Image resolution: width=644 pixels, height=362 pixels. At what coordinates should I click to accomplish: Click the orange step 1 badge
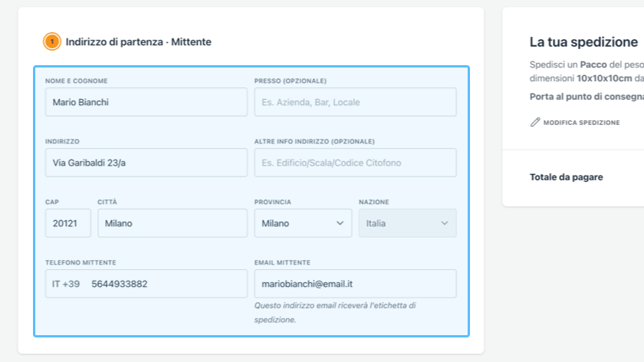pyautogui.click(x=52, y=42)
